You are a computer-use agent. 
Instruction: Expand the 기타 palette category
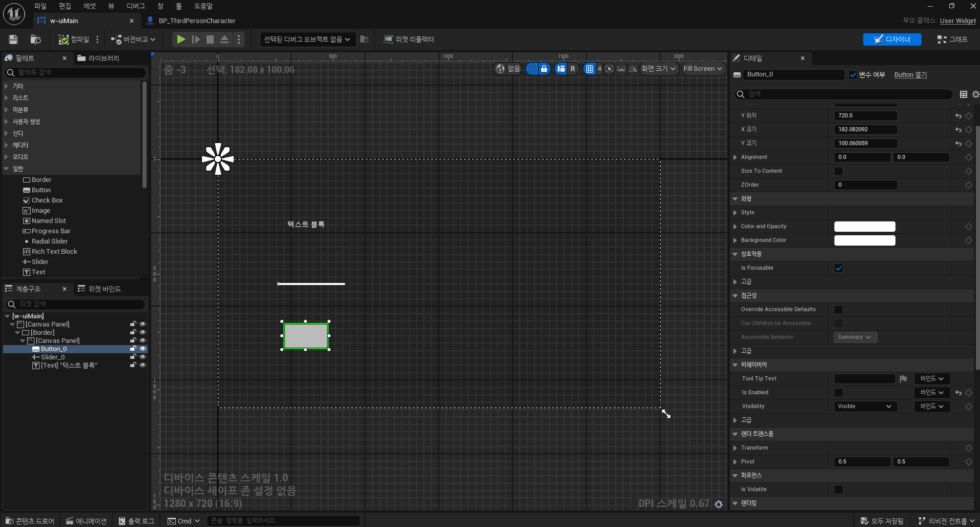click(x=6, y=86)
